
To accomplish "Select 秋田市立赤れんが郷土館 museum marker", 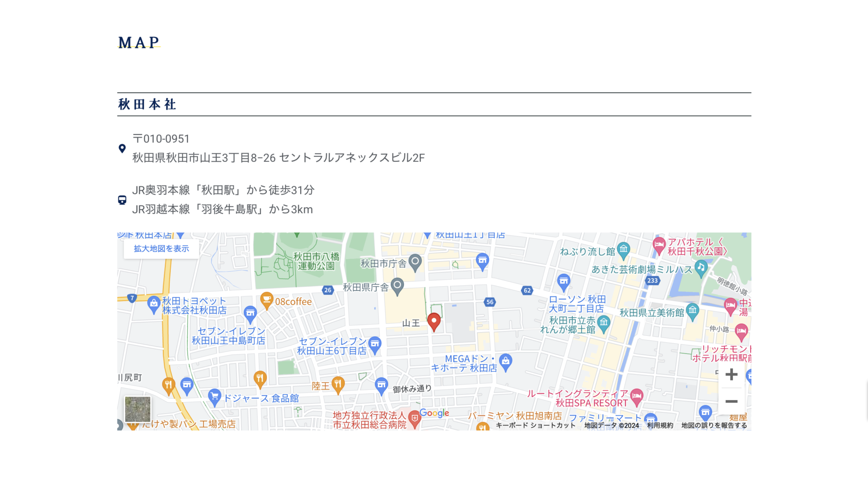I will (603, 324).
